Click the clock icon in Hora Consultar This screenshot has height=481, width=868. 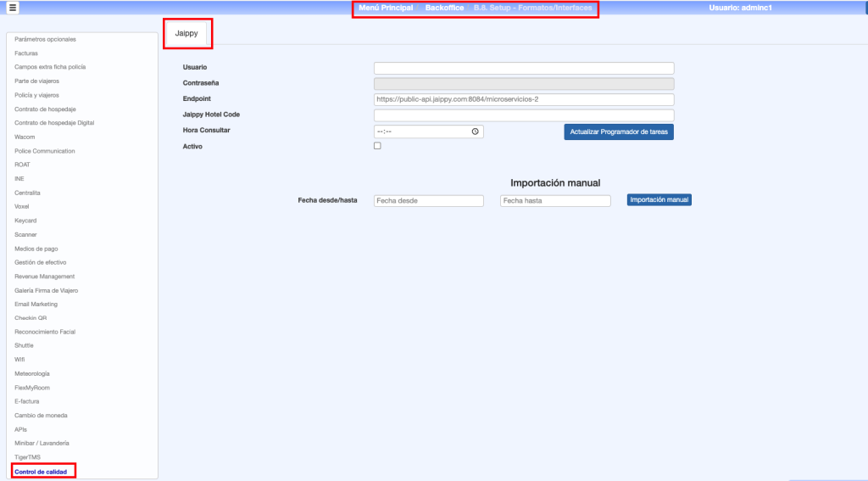[x=475, y=131]
